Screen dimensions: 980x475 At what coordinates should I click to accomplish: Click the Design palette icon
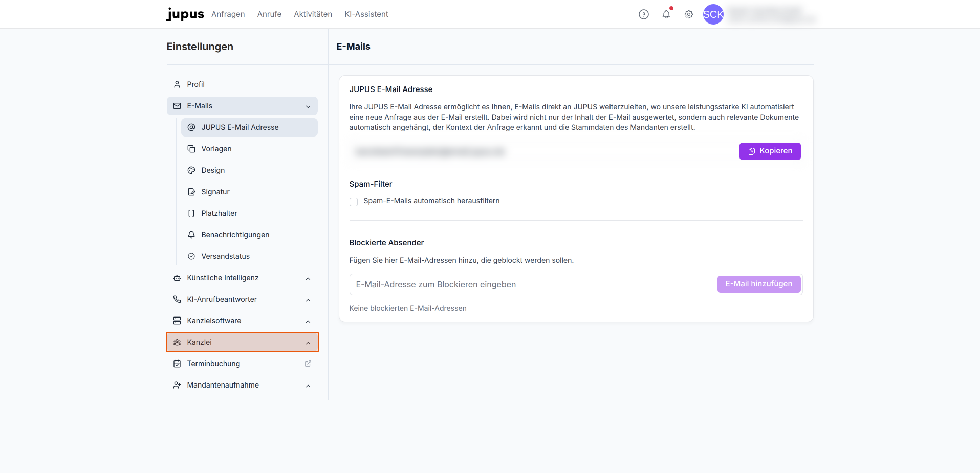tap(191, 170)
